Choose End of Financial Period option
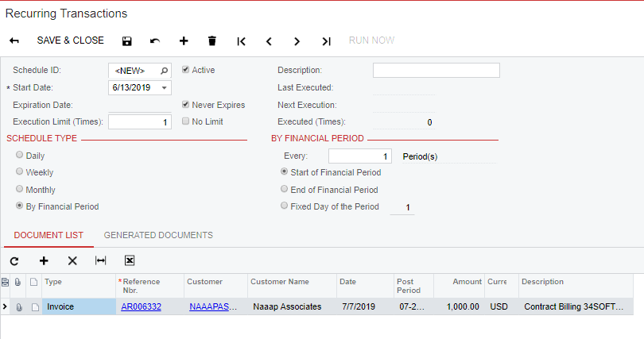 click(284, 189)
